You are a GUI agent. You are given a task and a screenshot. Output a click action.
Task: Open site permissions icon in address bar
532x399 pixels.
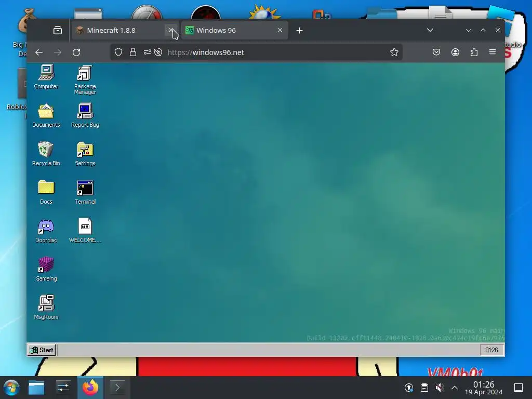pyautogui.click(x=147, y=52)
